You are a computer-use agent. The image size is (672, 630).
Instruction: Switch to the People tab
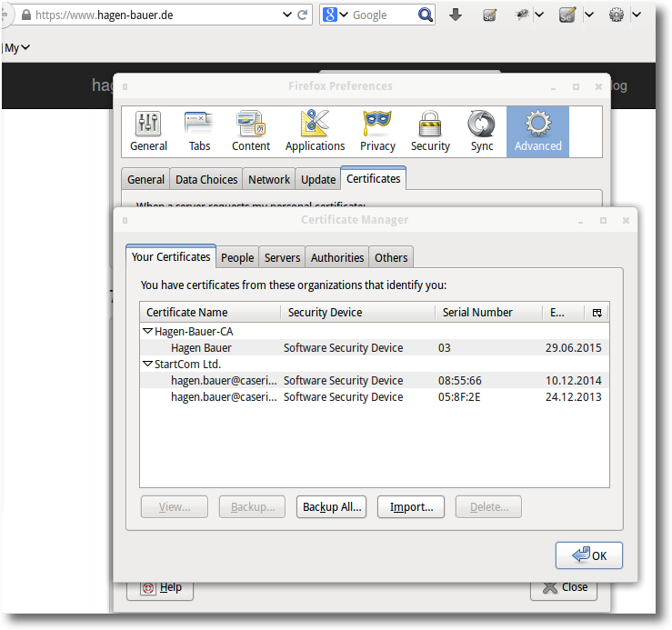(237, 257)
